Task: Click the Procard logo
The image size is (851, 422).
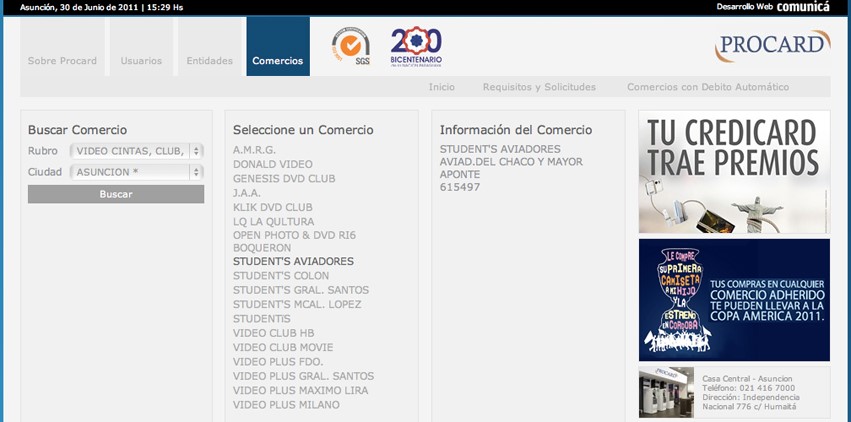Action: click(772, 46)
